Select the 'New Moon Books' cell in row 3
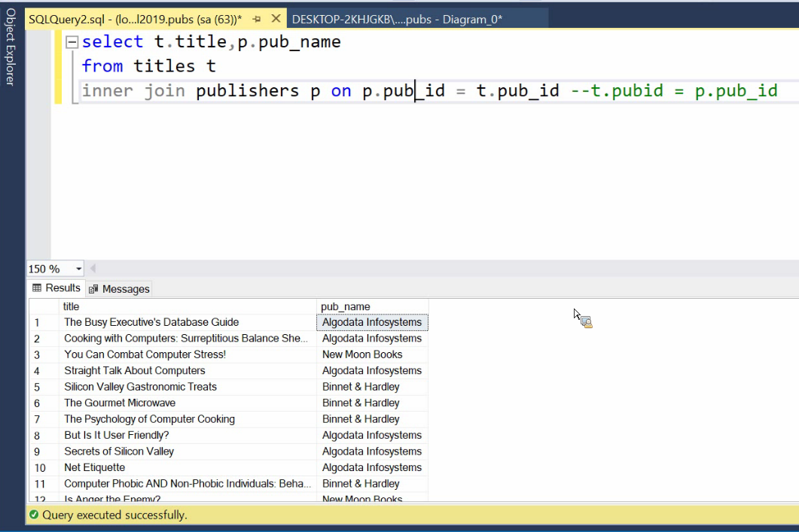 pyautogui.click(x=372, y=354)
